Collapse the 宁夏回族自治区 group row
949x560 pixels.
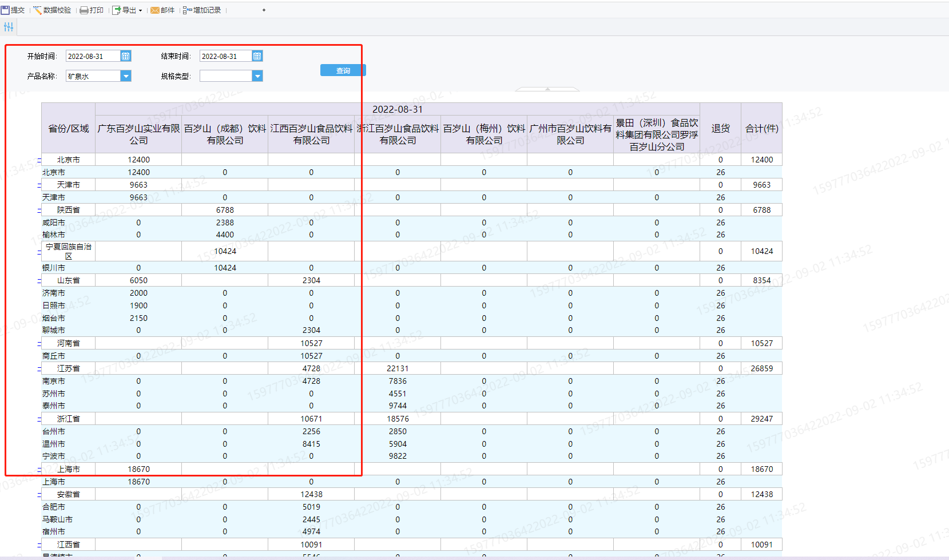[x=39, y=252]
